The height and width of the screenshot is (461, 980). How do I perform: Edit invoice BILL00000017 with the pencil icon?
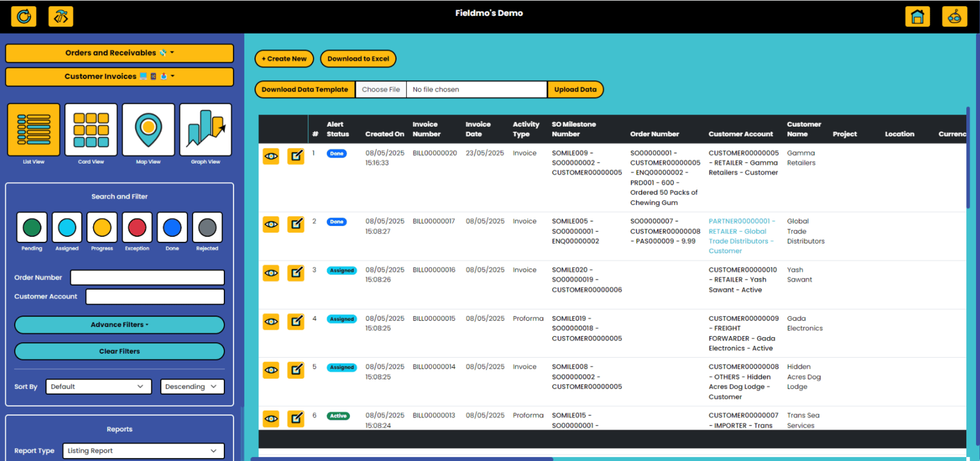pyautogui.click(x=296, y=224)
